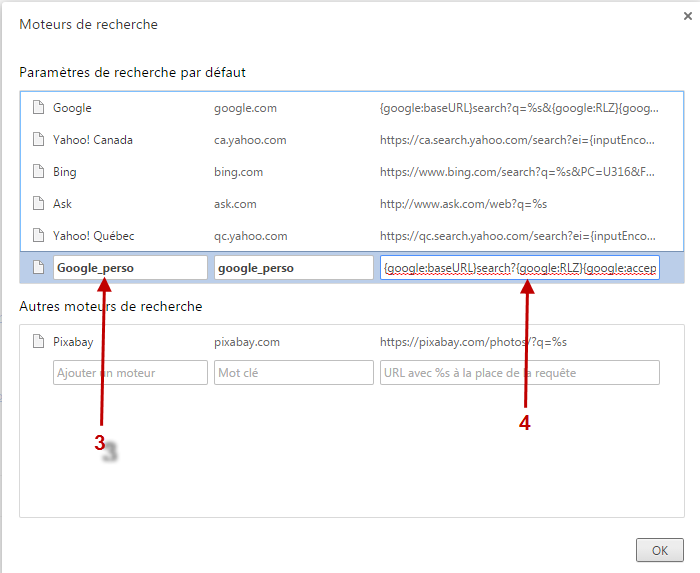
Task: Select the Yahoo! Canada engine name
Action: pos(93,140)
